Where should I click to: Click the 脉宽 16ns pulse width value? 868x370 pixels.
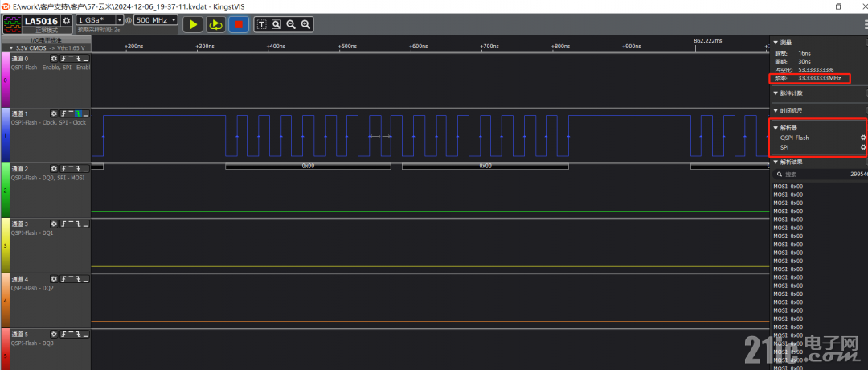[804, 53]
